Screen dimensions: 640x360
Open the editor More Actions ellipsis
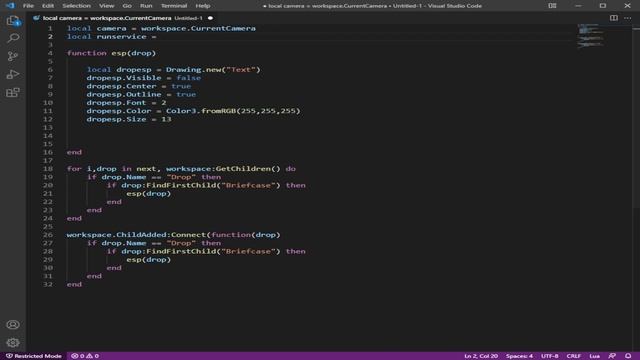(627, 18)
